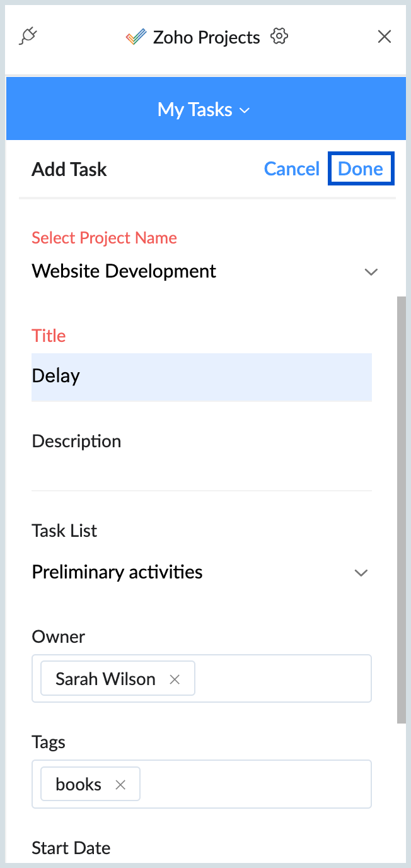Open the My Tasks view dropdown

(204, 110)
